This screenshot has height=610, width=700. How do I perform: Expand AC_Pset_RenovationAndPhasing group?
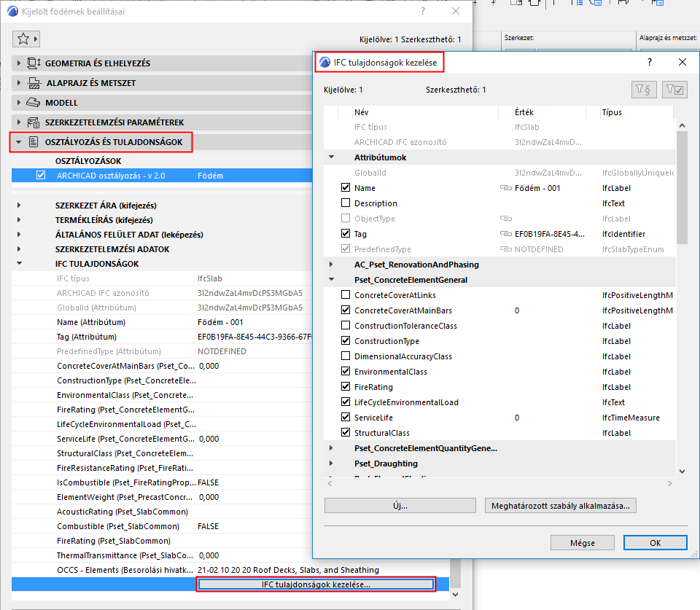[x=331, y=264]
